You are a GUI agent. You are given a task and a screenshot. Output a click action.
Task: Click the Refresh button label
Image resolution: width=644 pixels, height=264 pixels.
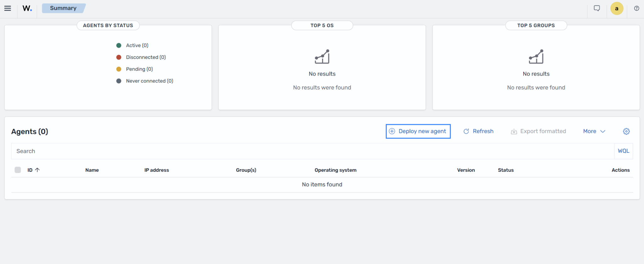(483, 131)
